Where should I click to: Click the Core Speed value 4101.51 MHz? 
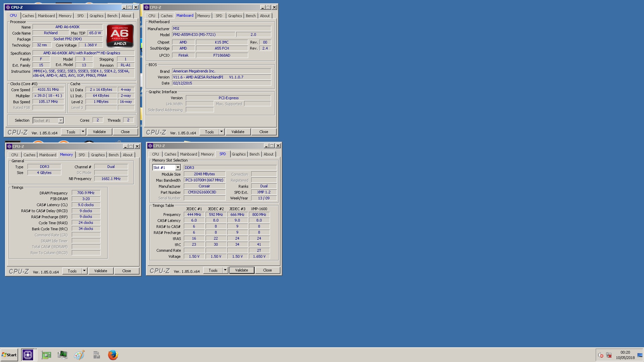[x=48, y=89]
